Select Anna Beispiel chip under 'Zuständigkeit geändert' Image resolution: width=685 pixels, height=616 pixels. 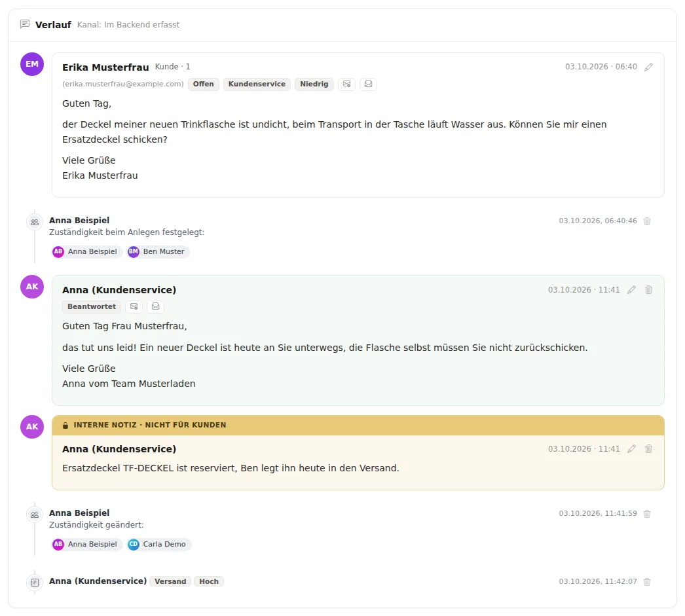(x=86, y=544)
